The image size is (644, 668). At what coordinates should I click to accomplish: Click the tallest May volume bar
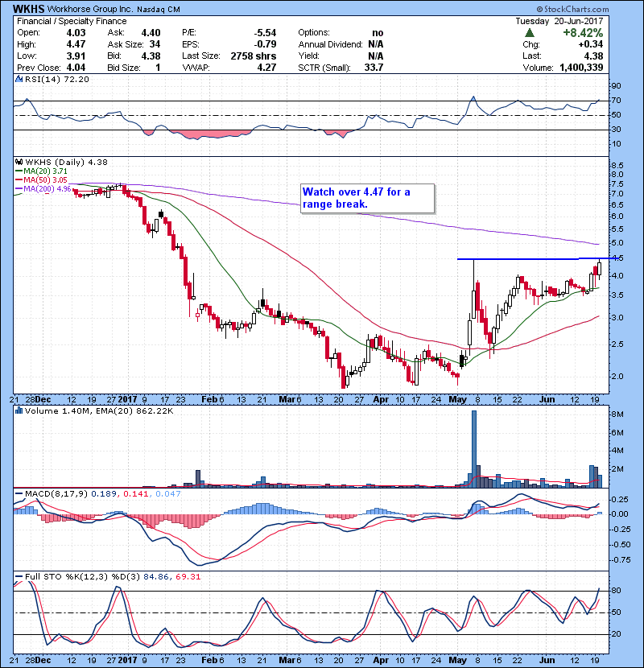coord(474,448)
